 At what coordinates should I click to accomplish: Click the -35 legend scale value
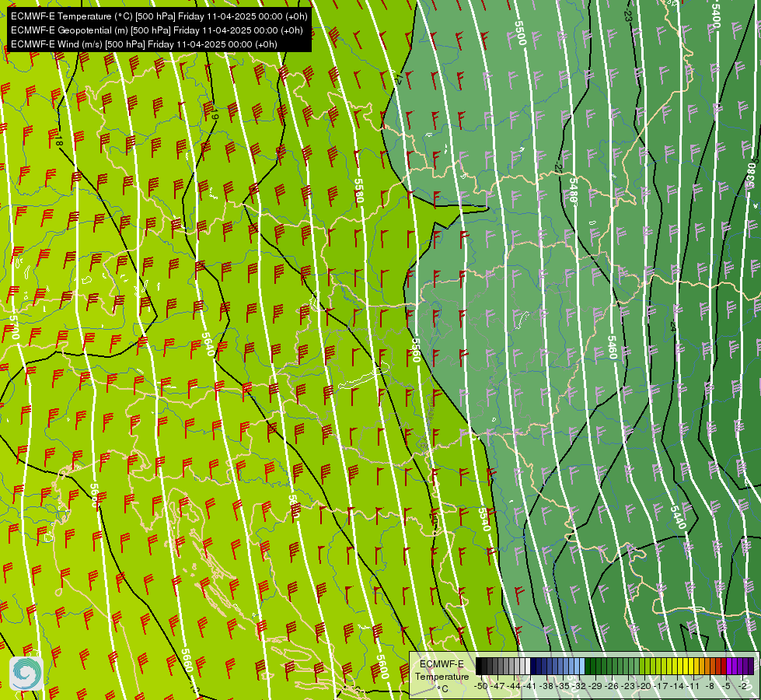563,686
